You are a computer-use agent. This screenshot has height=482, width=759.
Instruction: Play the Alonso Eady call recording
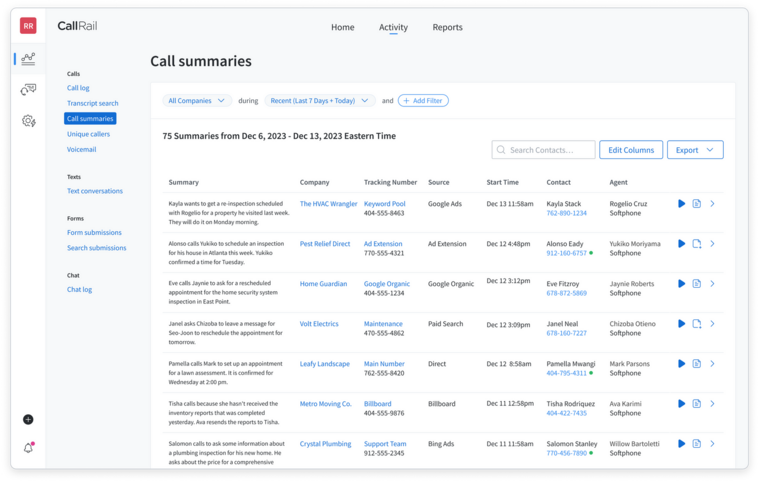pos(682,244)
